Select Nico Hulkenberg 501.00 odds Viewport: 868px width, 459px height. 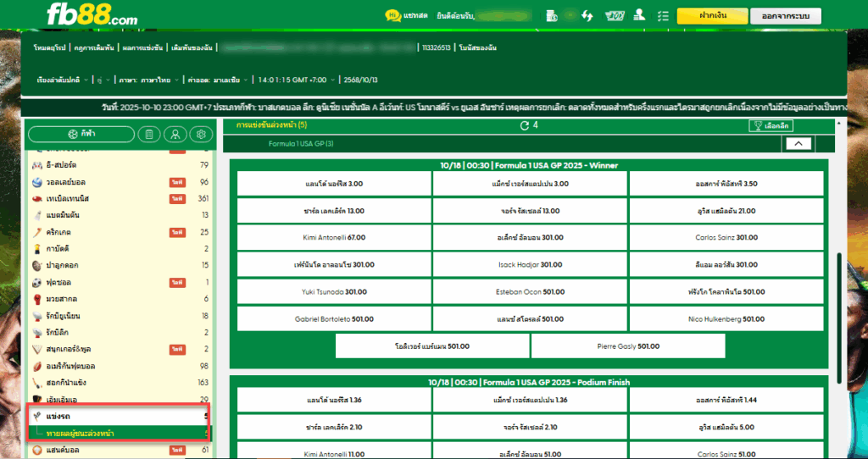point(726,319)
